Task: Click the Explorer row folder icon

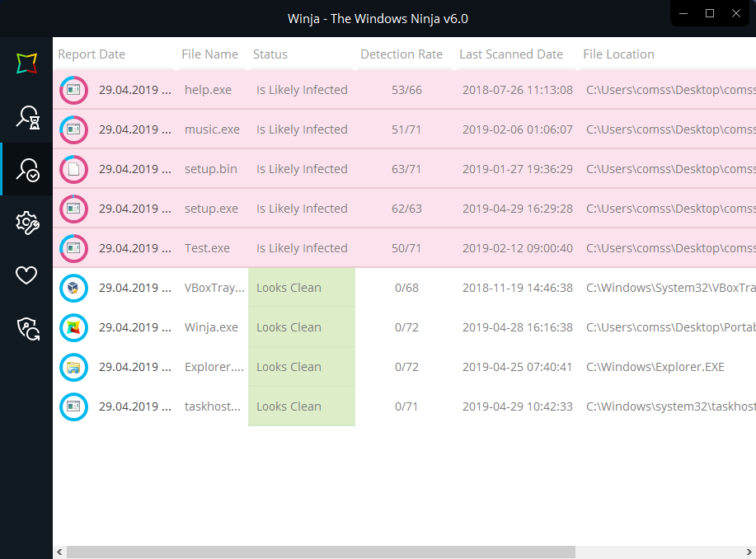Action: pos(73,367)
